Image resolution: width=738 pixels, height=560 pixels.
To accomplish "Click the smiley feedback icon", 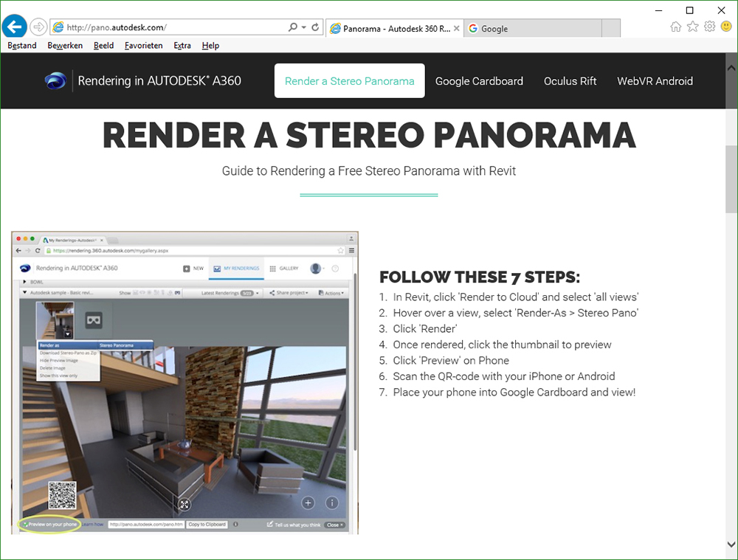I will [726, 27].
